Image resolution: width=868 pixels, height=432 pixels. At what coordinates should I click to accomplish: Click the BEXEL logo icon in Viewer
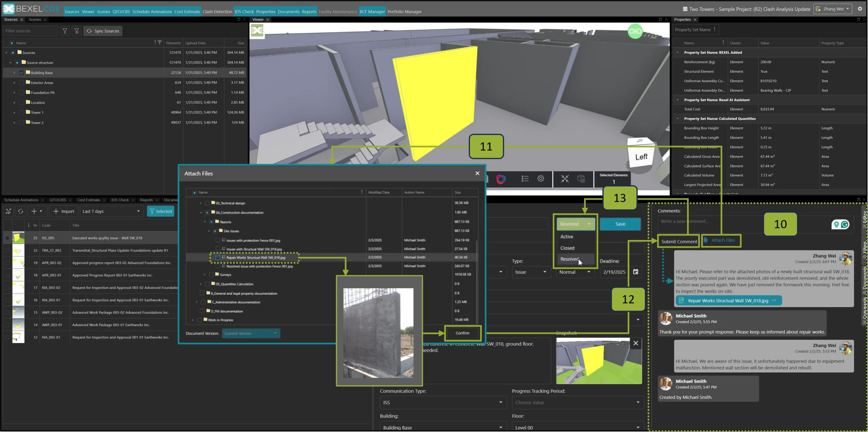257,31
